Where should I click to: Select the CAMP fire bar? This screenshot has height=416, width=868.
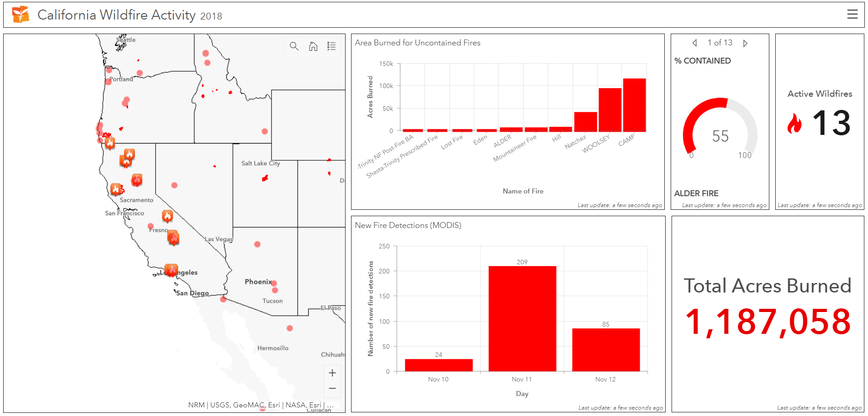click(634, 105)
